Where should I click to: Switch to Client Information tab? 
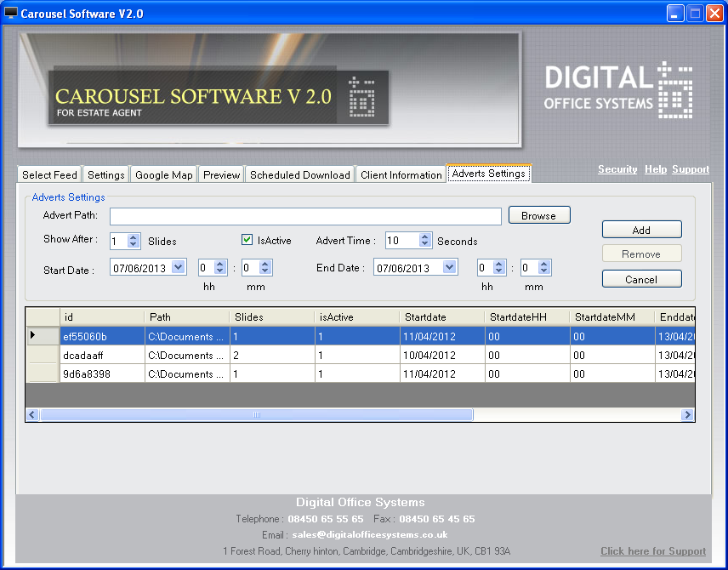point(401,174)
